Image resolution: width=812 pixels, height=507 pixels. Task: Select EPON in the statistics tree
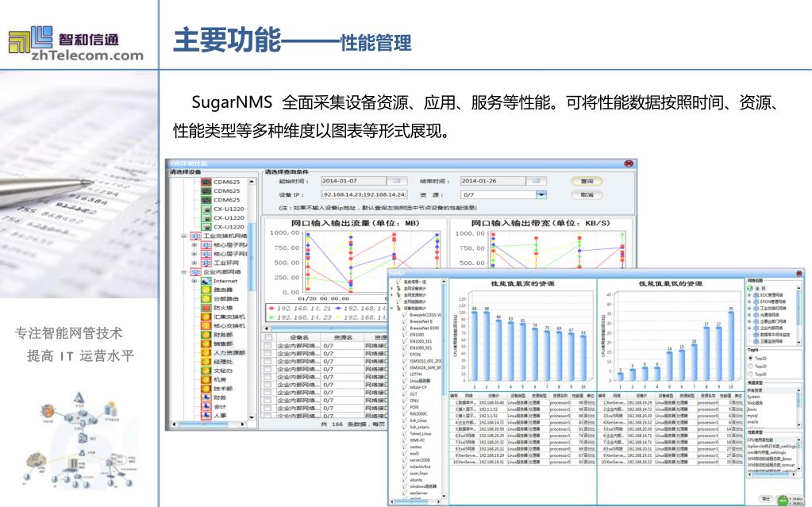pyautogui.click(x=415, y=354)
